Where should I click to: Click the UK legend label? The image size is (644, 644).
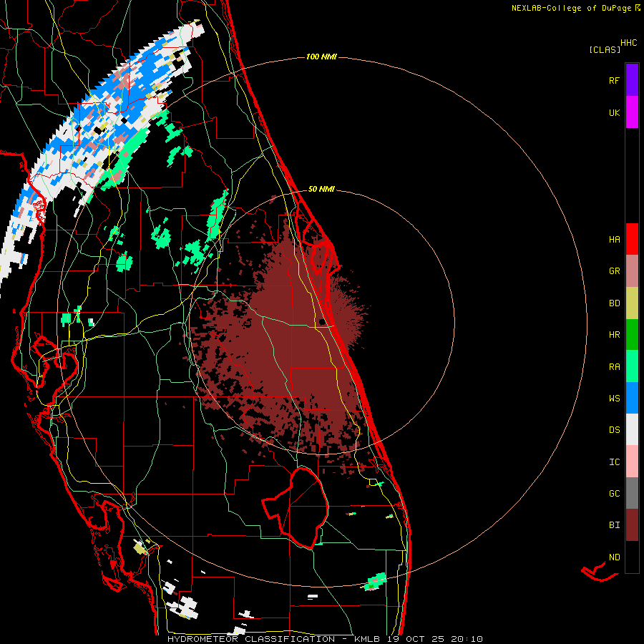[x=614, y=113]
